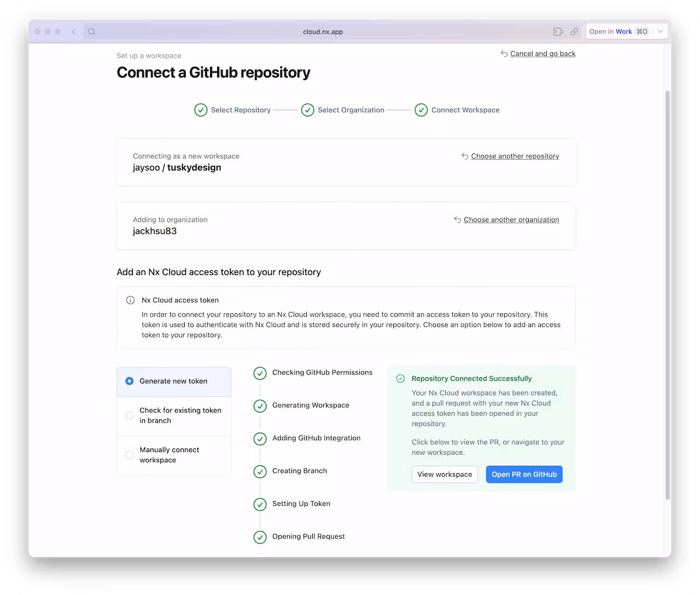Screen dimensions: 700x595
Task: Click the Cancel and go back link
Action: [x=542, y=54]
